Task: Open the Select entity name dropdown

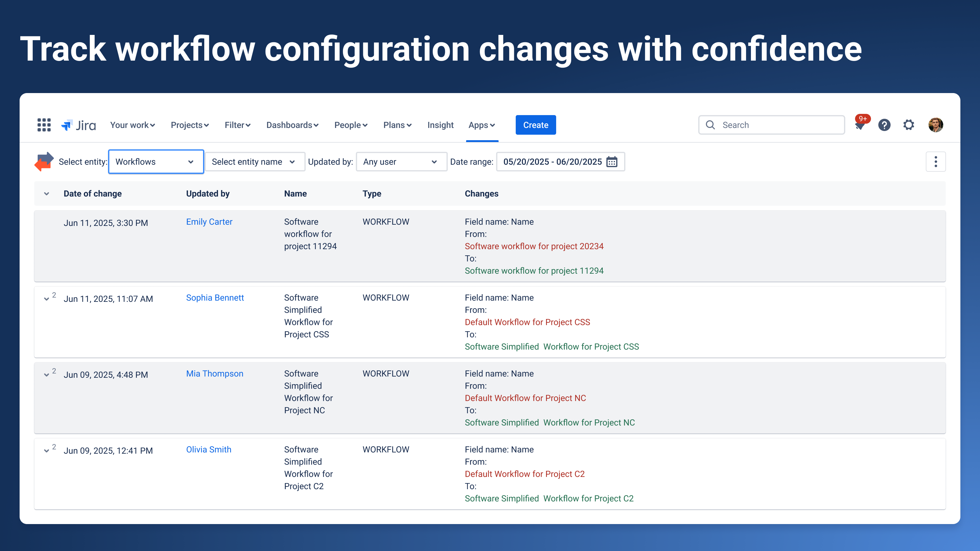Action: 254,162
